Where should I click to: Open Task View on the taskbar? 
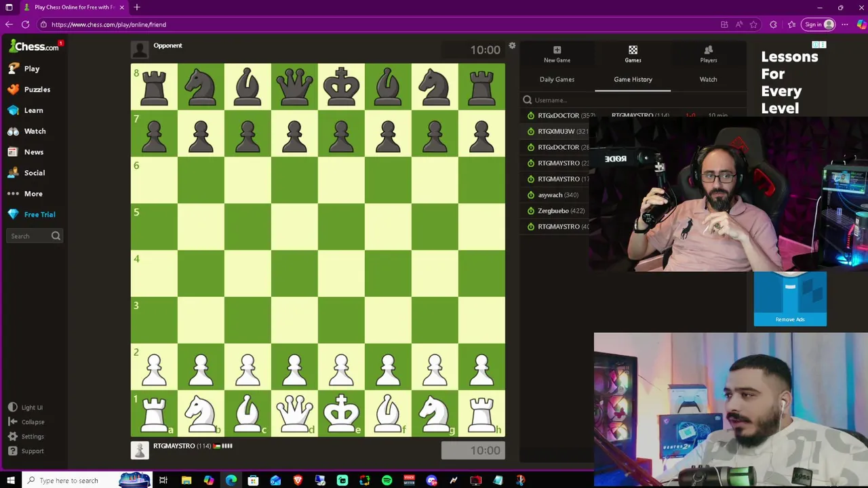pyautogui.click(x=163, y=481)
